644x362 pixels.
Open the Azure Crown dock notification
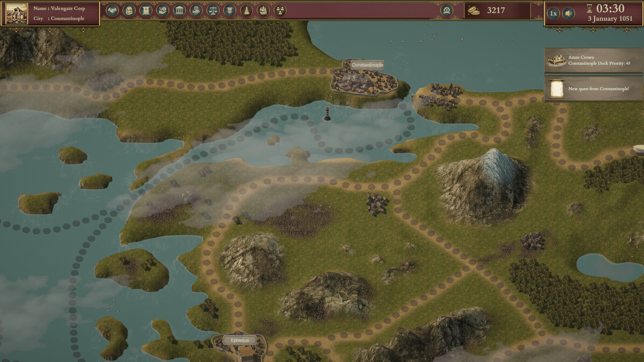[593, 60]
